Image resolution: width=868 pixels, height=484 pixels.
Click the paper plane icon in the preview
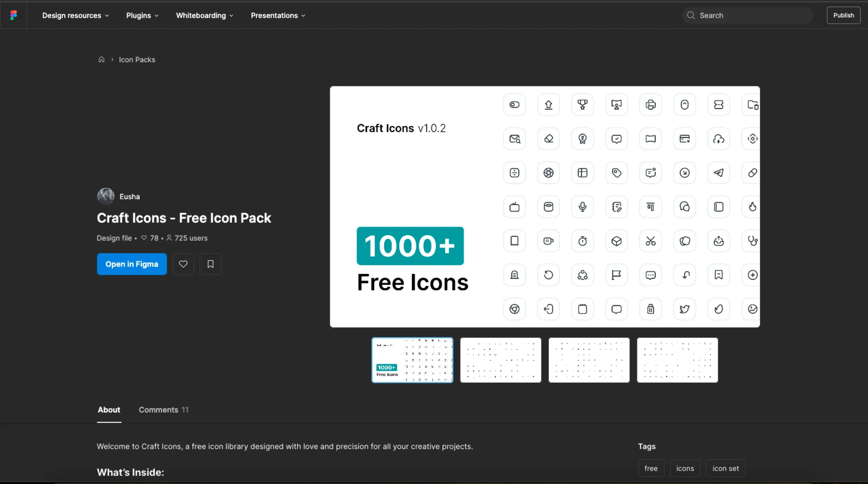pyautogui.click(x=718, y=173)
